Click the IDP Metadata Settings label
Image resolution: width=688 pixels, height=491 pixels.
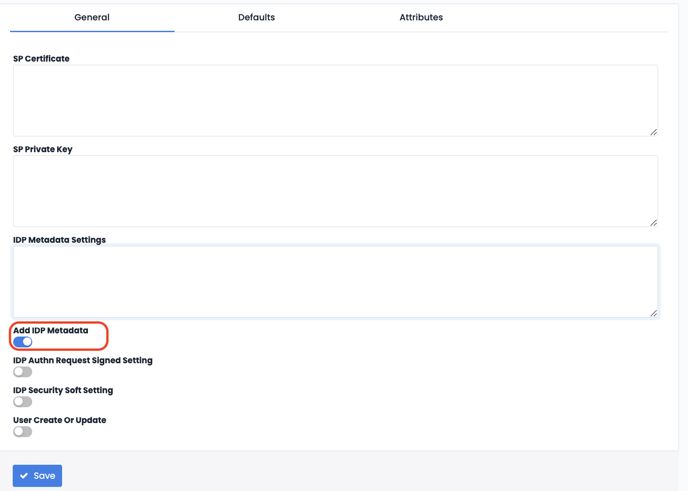[x=59, y=240]
